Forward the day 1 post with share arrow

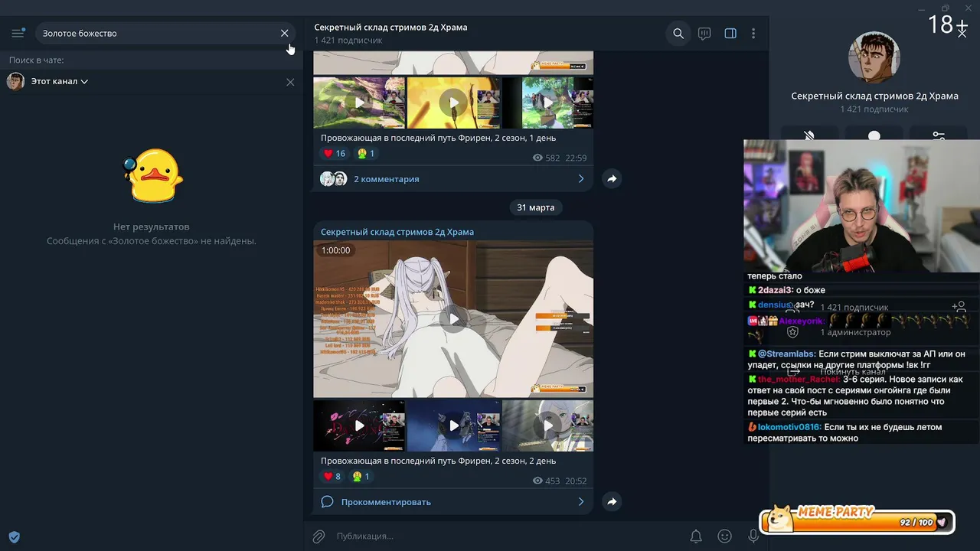tap(612, 179)
